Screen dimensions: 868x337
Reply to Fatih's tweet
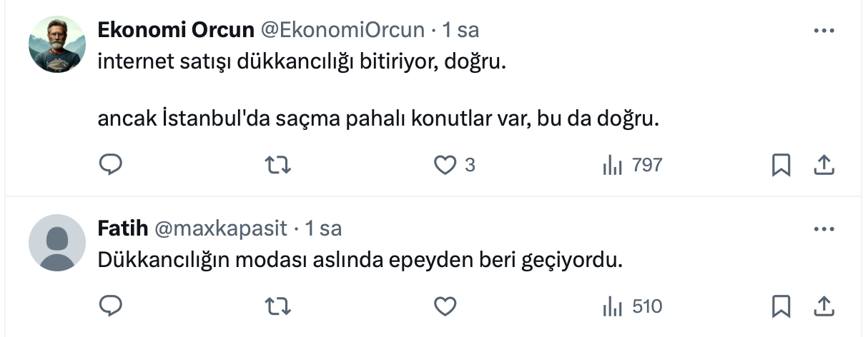(x=110, y=307)
